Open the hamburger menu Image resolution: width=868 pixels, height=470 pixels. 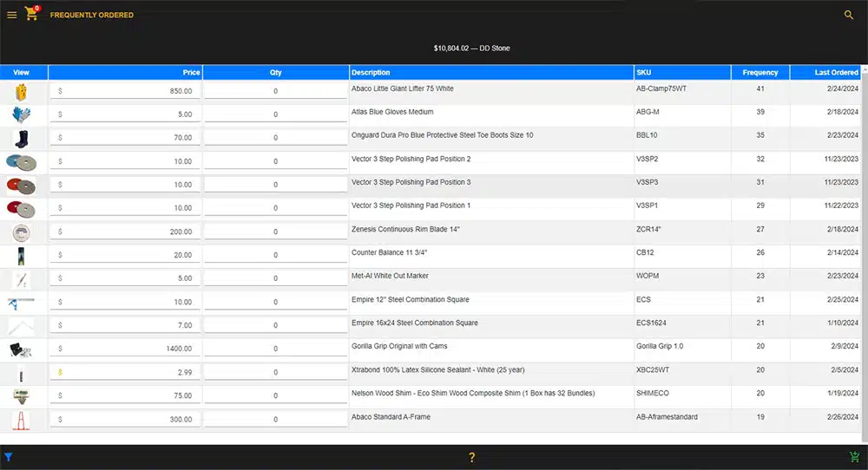(x=11, y=15)
